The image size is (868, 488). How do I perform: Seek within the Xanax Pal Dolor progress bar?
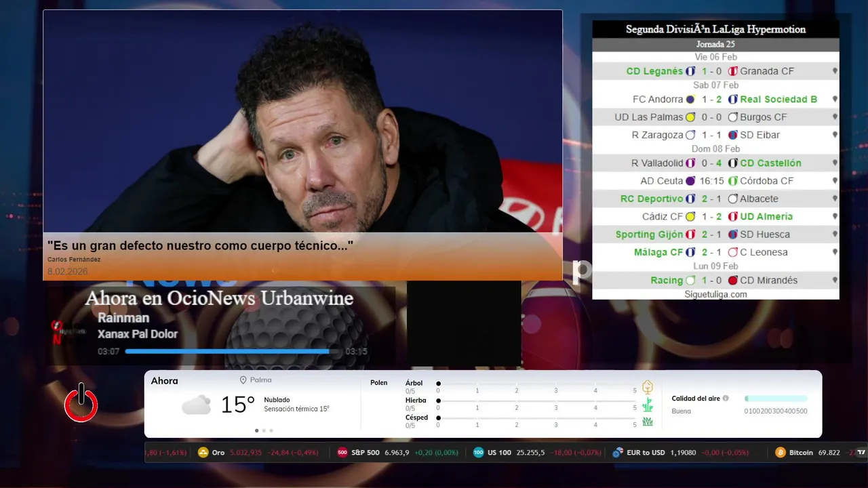pos(232,351)
